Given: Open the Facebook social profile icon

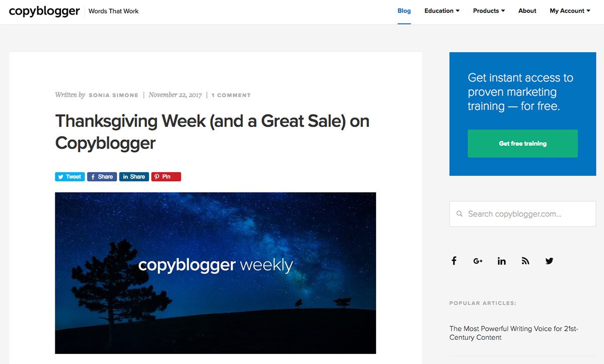Looking at the screenshot, I should (454, 261).
